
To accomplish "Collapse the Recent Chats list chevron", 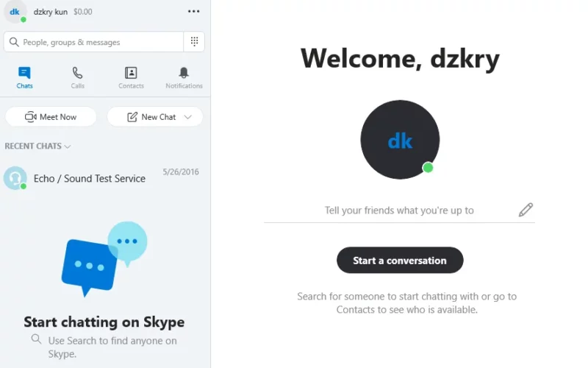I will [68, 146].
